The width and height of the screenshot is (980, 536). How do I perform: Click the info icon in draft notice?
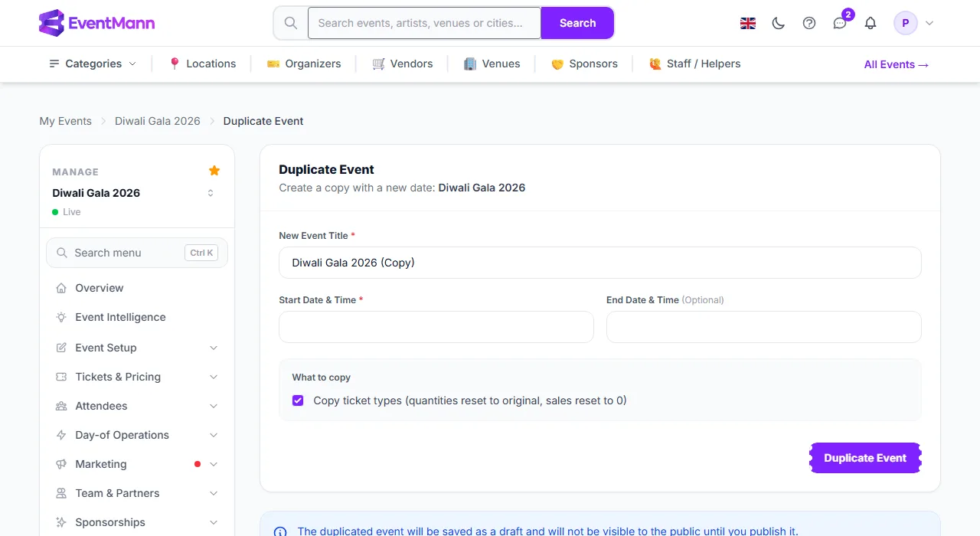click(x=280, y=531)
